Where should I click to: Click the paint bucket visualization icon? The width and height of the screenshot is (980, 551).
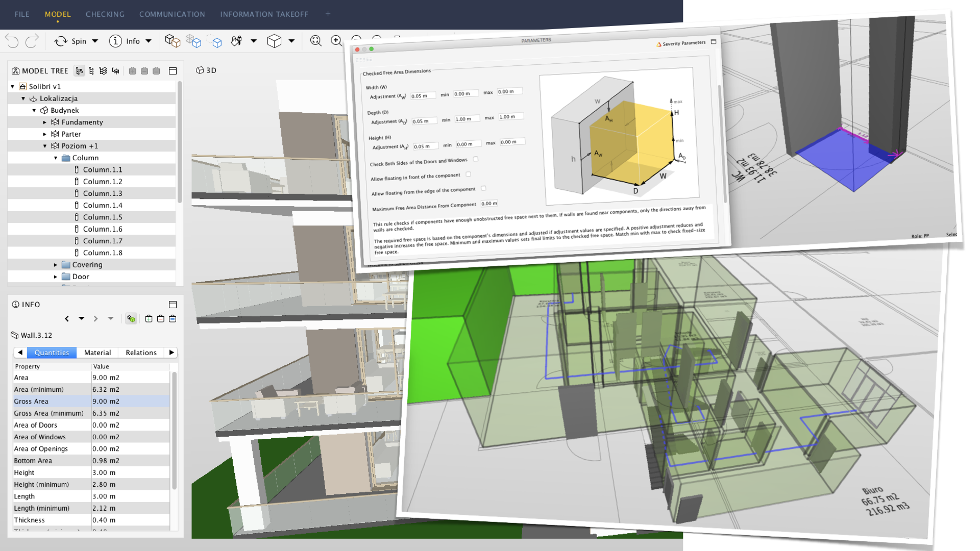point(236,41)
